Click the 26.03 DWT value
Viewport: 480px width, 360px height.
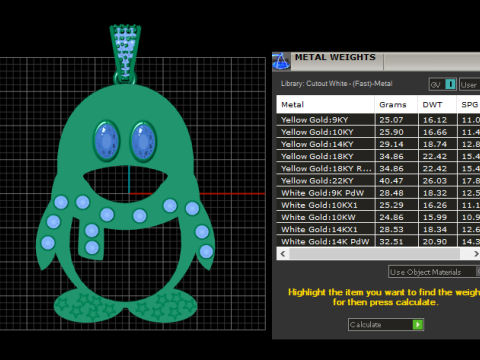point(435,181)
